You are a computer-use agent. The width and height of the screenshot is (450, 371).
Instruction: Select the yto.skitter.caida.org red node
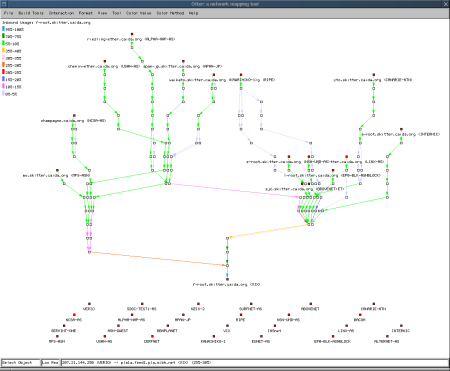[x=374, y=75]
